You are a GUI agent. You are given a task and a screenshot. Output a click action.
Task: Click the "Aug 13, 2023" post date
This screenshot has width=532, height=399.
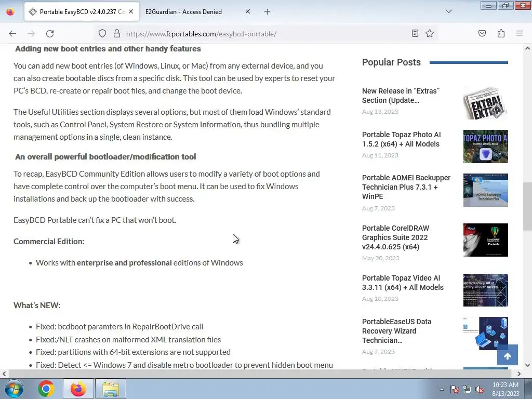coord(380,112)
